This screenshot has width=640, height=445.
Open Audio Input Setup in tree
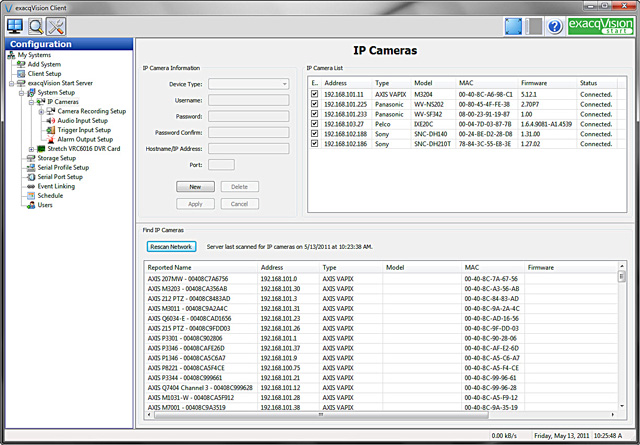[82, 120]
